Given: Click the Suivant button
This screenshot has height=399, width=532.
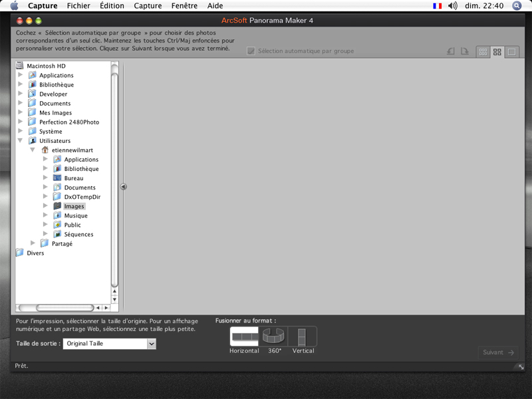Looking at the screenshot, I should [x=498, y=352].
